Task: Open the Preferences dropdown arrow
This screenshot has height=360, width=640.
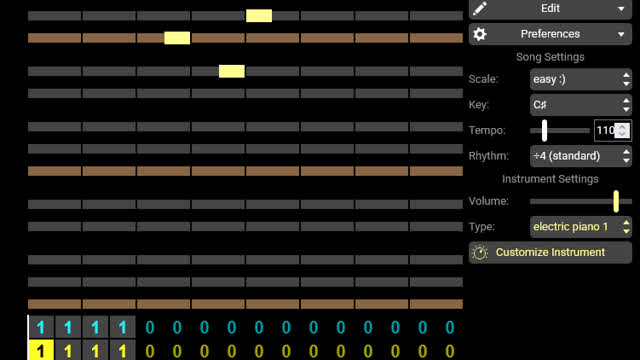Action: pos(621,34)
